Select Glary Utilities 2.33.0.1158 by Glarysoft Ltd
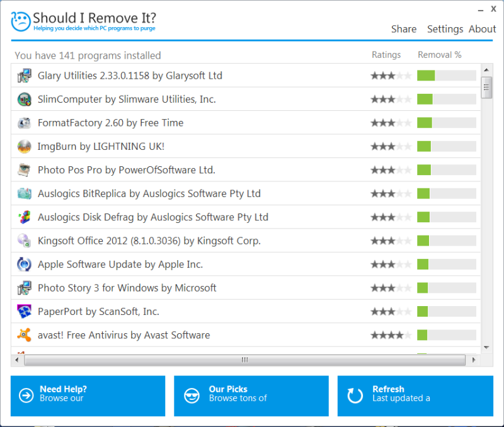The image size is (504, 427). (x=130, y=76)
